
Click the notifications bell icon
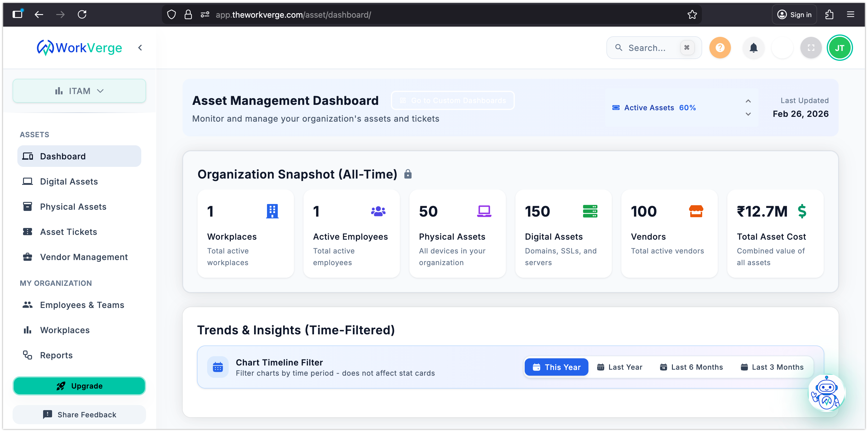point(753,48)
